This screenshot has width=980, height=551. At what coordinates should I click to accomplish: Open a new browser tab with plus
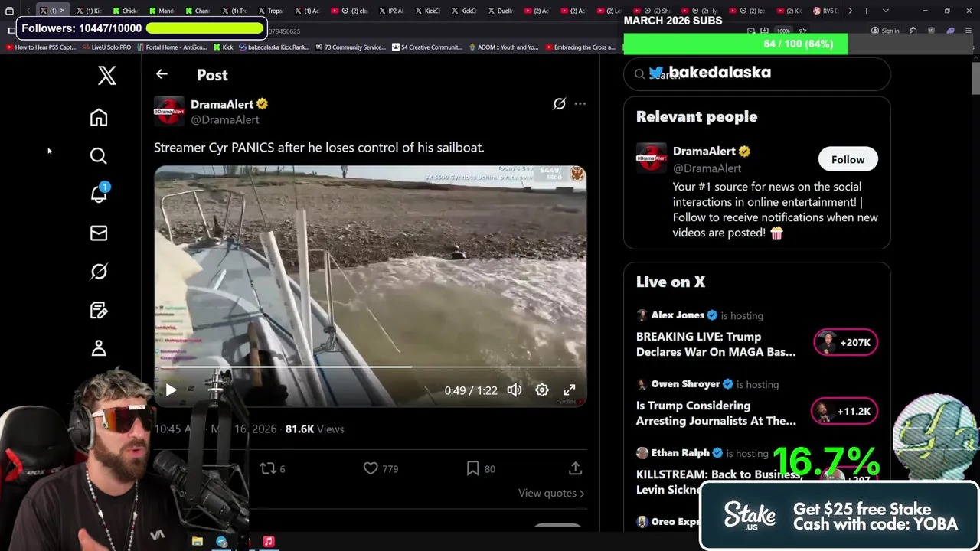(866, 11)
